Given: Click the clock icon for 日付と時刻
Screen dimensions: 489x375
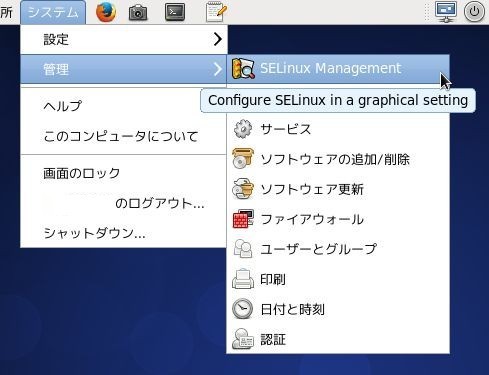Looking at the screenshot, I should click(242, 309).
